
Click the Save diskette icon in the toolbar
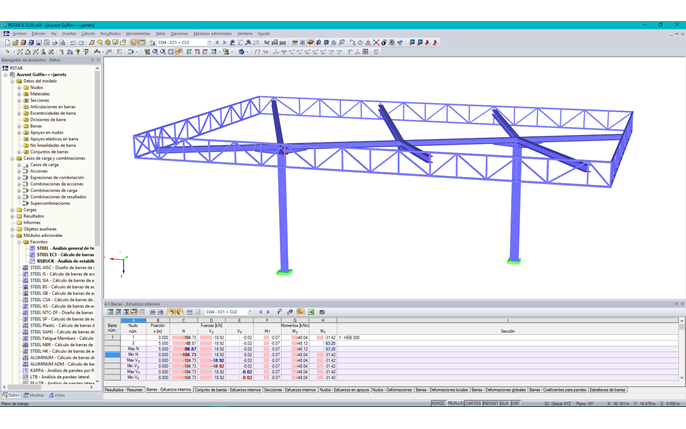[x=38, y=42]
